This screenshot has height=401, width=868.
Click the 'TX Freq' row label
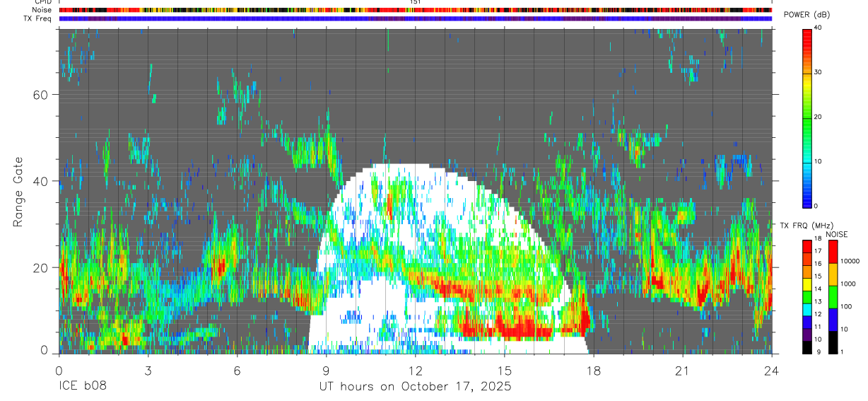click(37, 18)
